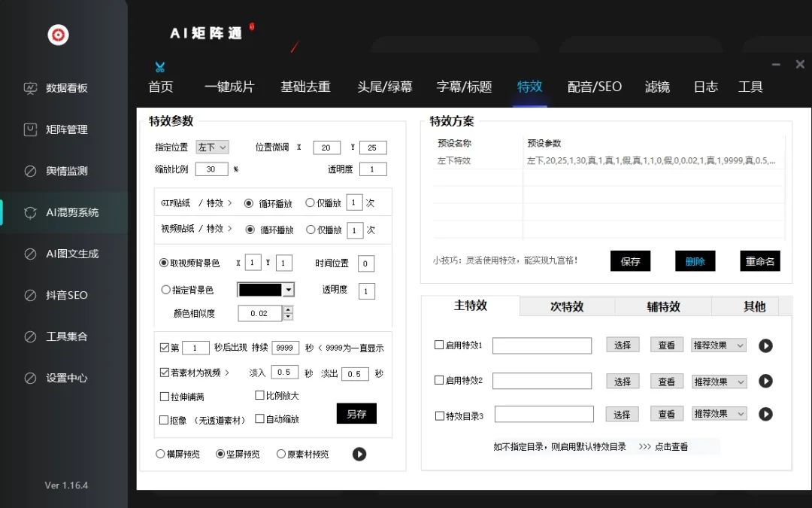Check the 启用特效2 checkbox
Image resolution: width=812 pixels, height=508 pixels.
[x=439, y=380]
